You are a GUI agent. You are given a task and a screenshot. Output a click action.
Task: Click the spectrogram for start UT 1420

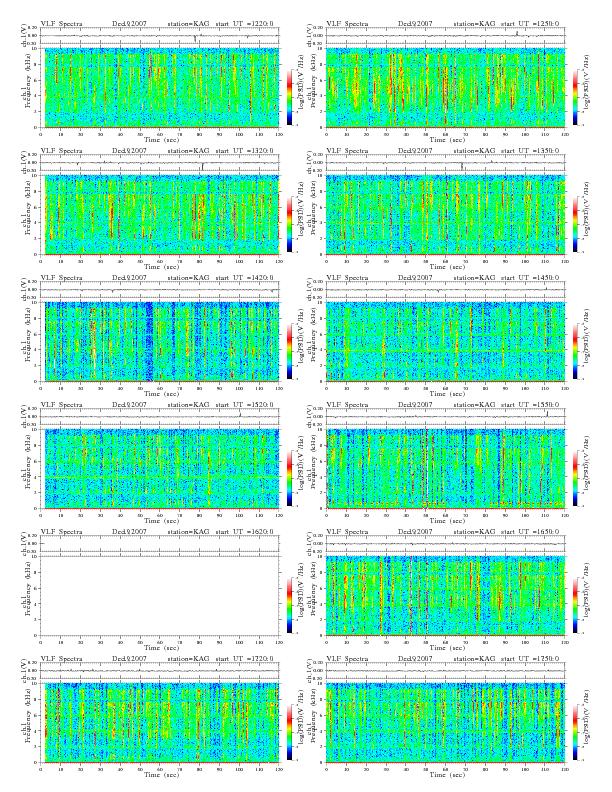tap(162, 342)
